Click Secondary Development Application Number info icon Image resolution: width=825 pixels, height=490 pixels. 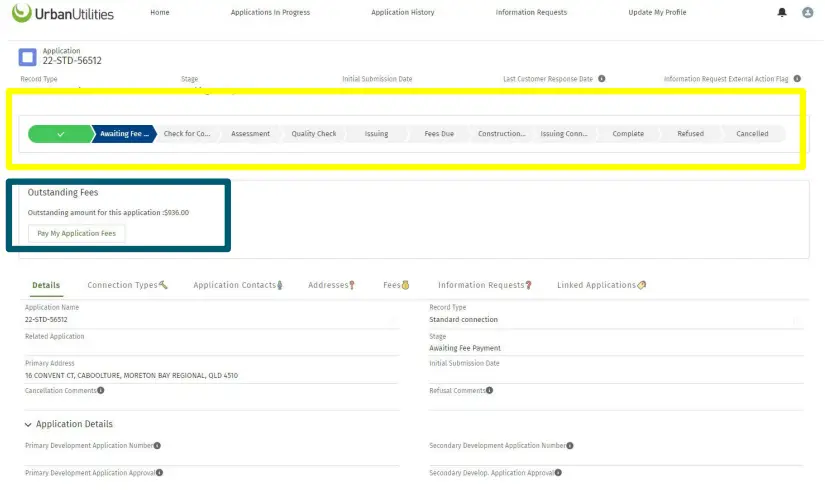[570, 445]
